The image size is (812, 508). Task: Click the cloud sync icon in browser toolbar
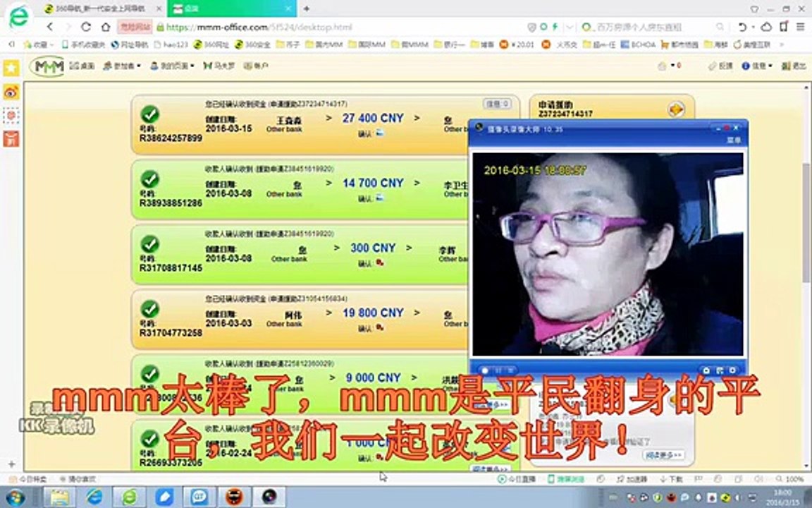[x=766, y=26]
